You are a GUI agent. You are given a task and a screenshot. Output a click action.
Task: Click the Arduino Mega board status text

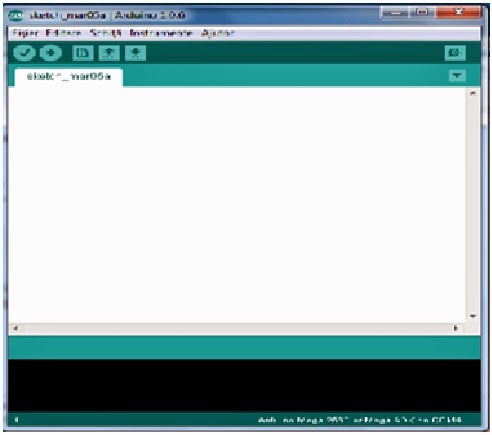[360, 420]
